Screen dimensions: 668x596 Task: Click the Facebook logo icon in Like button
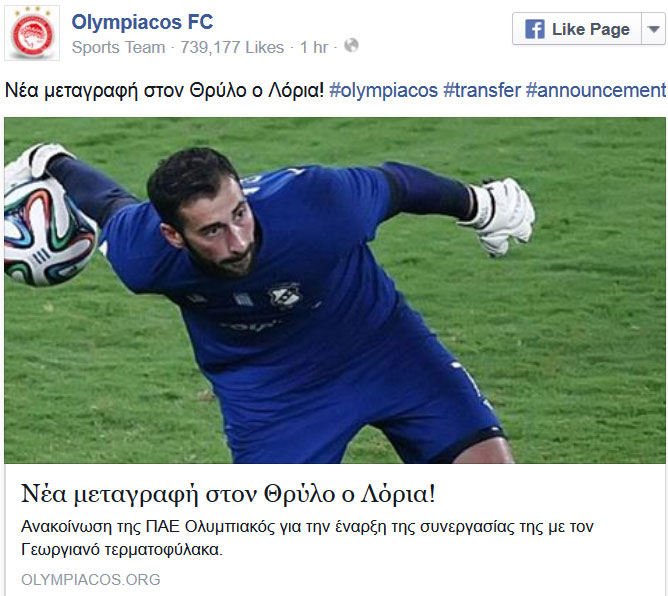tap(534, 29)
